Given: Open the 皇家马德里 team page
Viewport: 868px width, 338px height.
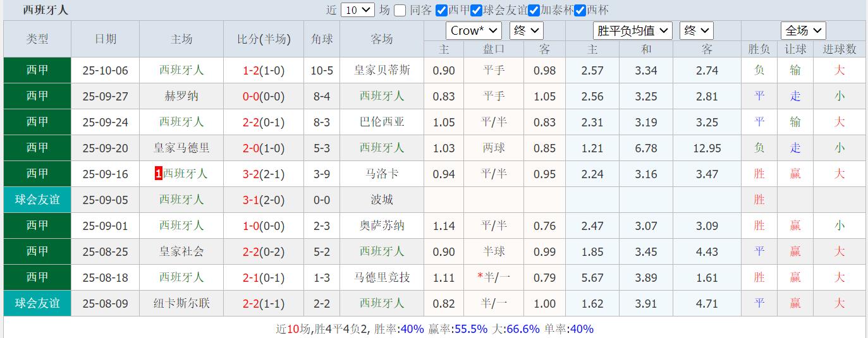Looking at the screenshot, I should tap(181, 148).
